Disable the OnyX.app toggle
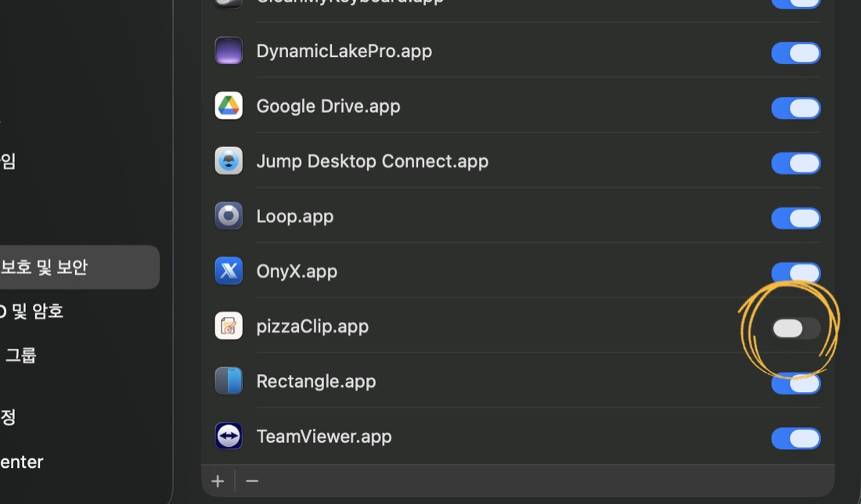861x504 pixels. click(796, 273)
